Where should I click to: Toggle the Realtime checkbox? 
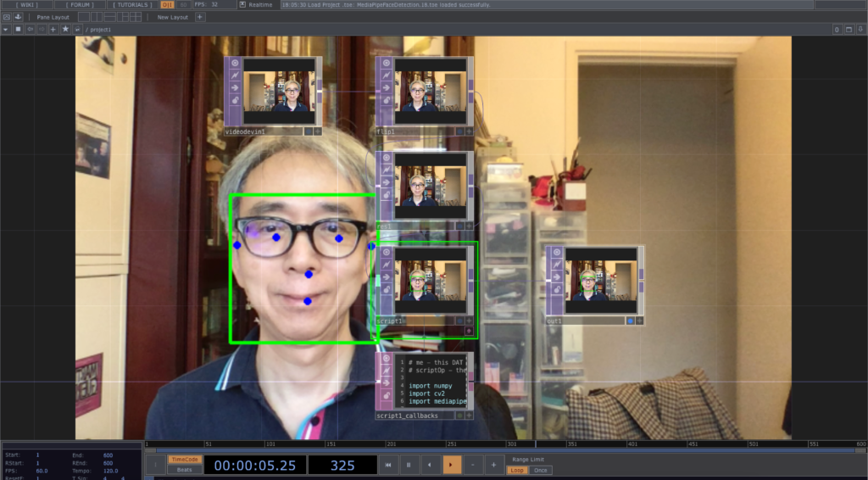(x=242, y=4)
